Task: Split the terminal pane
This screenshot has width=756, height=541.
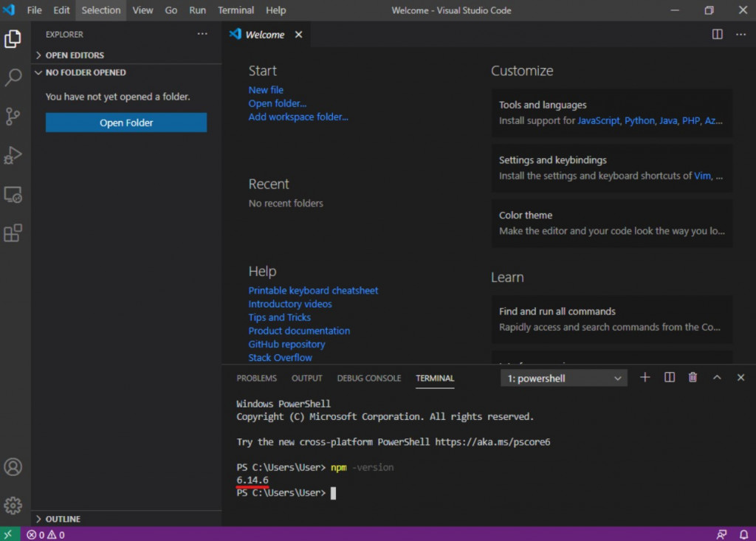Action: (x=669, y=378)
